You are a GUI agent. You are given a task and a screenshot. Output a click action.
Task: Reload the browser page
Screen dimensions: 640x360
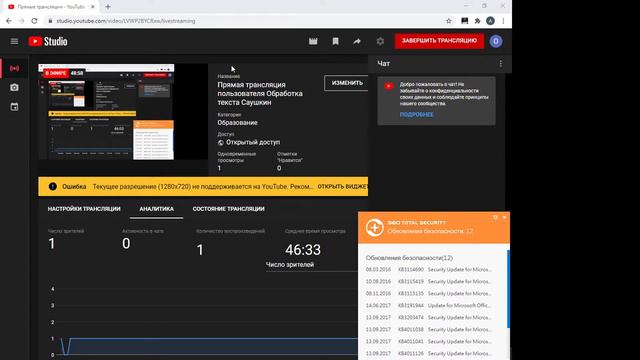pyautogui.click(x=34, y=21)
